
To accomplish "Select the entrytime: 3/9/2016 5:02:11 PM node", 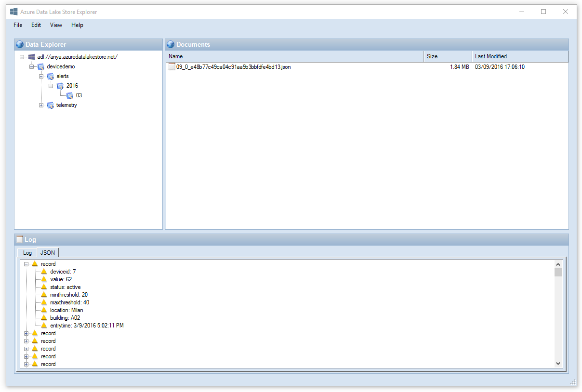I will tap(87, 326).
